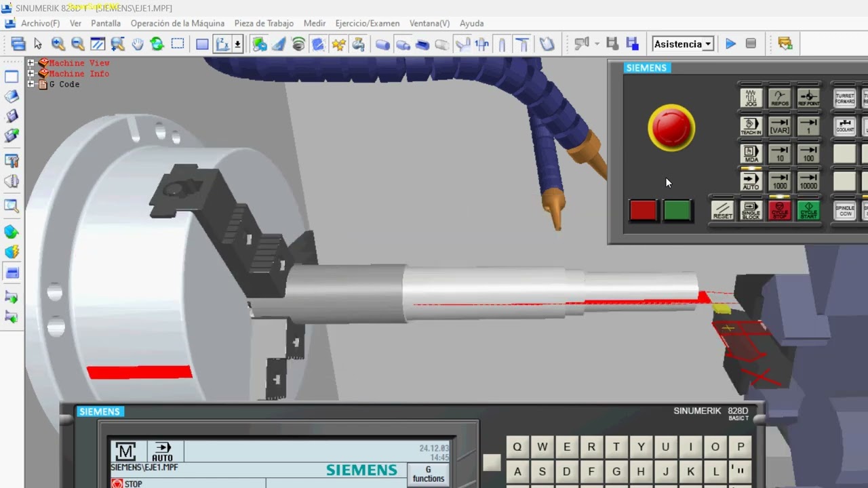Click the wireless signal toolbar icon
This screenshot has height=488, width=868.
click(298, 44)
